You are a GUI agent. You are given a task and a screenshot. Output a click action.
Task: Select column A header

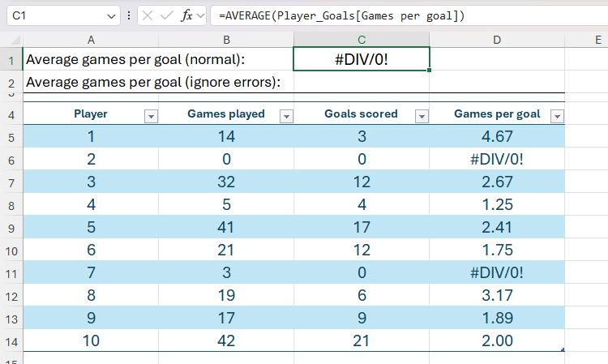(x=91, y=39)
